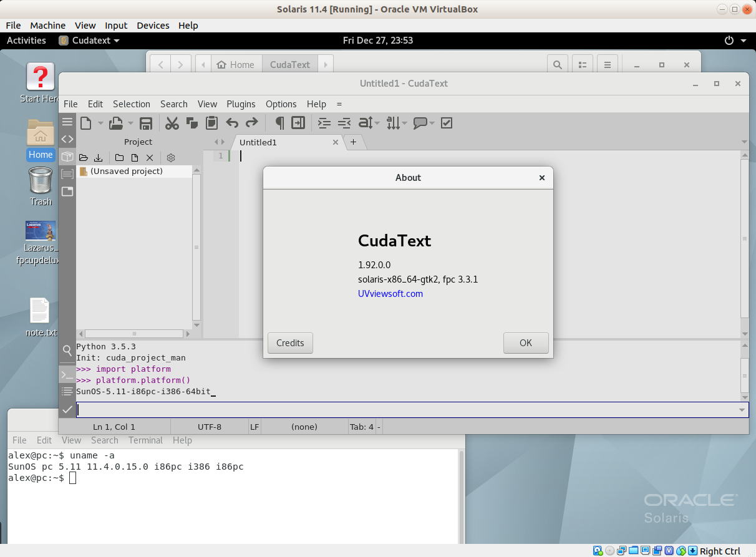Show Project panel box icon in sidebar

tap(67, 157)
